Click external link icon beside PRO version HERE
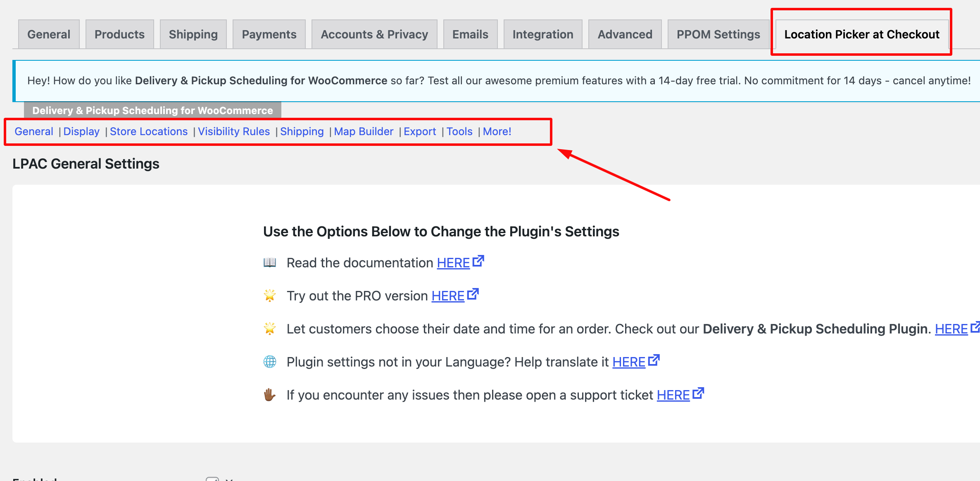 pos(473,294)
